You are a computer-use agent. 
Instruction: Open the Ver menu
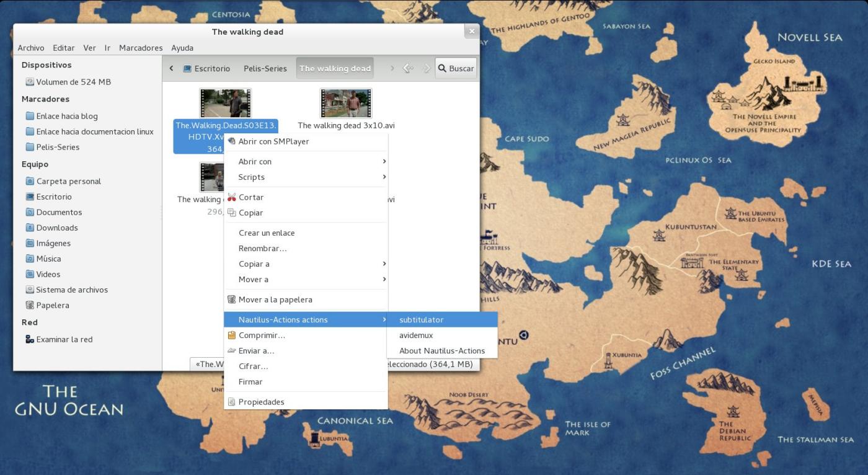(x=89, y=48)
